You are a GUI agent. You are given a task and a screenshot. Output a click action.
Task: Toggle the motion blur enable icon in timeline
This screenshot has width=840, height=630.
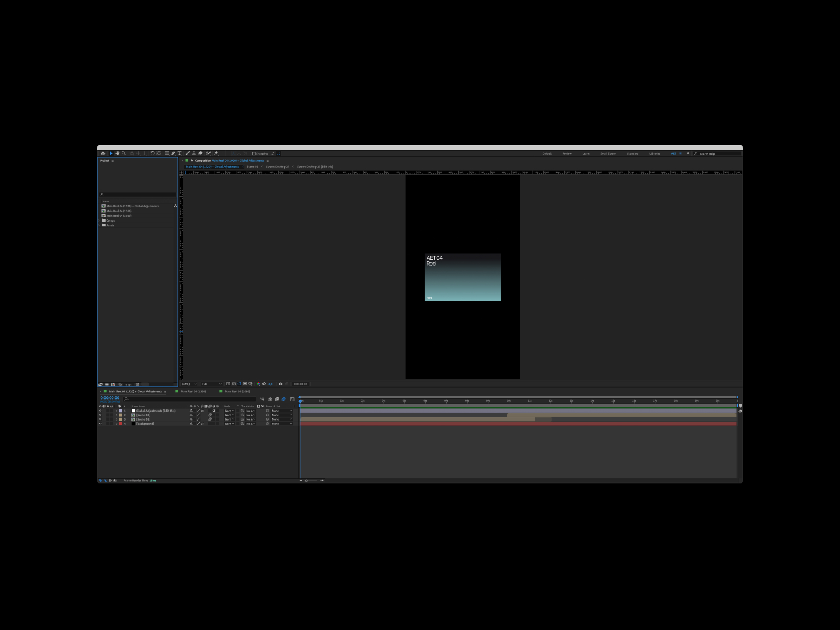(x=283, y=399)
